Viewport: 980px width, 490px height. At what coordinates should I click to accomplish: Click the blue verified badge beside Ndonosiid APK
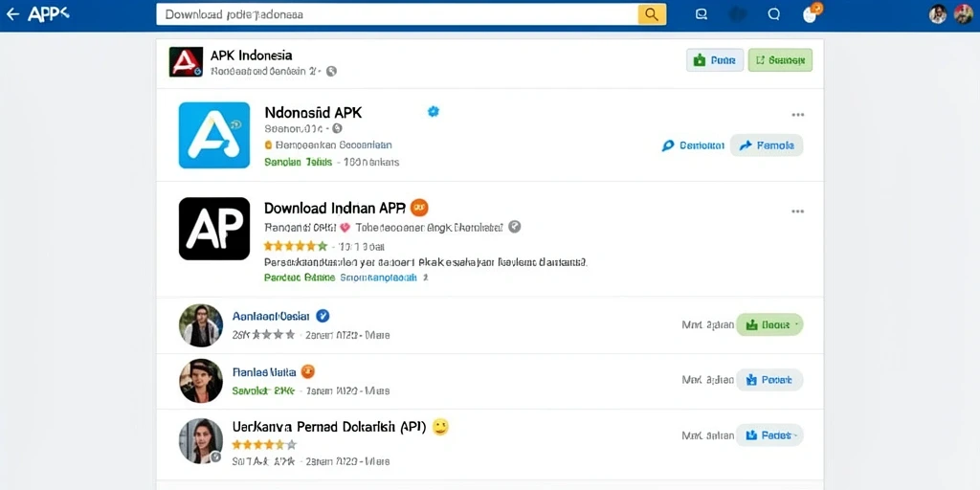(434, 111)
